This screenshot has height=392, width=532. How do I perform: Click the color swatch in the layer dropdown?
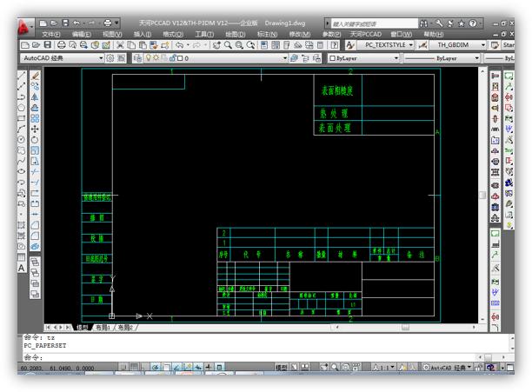coord(182,58)
